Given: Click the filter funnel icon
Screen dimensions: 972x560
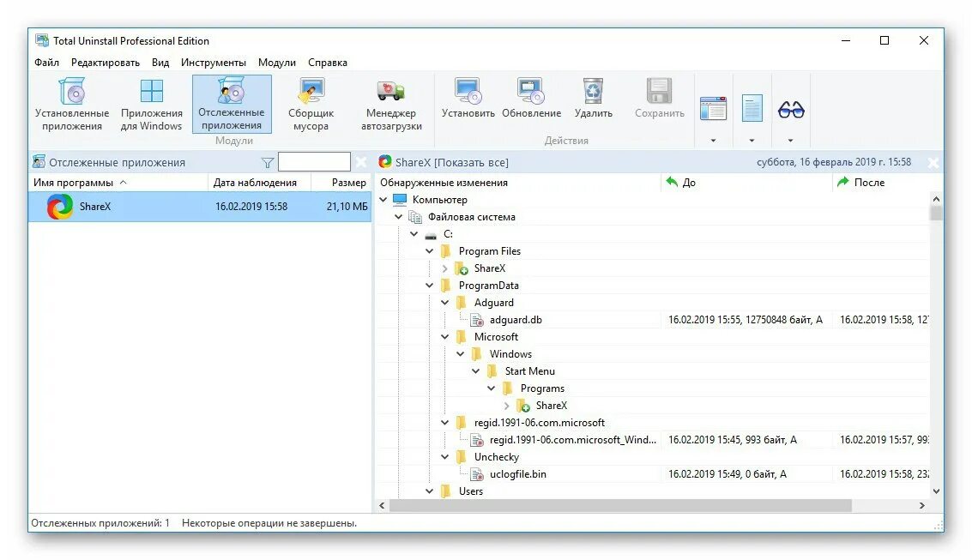Looking at the screenshot, I should click(x=267, y=163).
